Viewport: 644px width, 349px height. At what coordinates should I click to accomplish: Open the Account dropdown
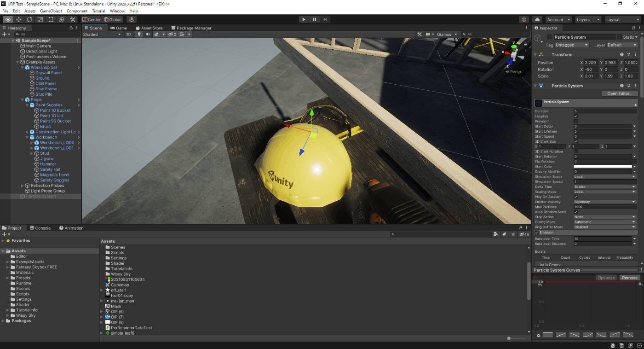pyautogui.click(x=558, y=19)
